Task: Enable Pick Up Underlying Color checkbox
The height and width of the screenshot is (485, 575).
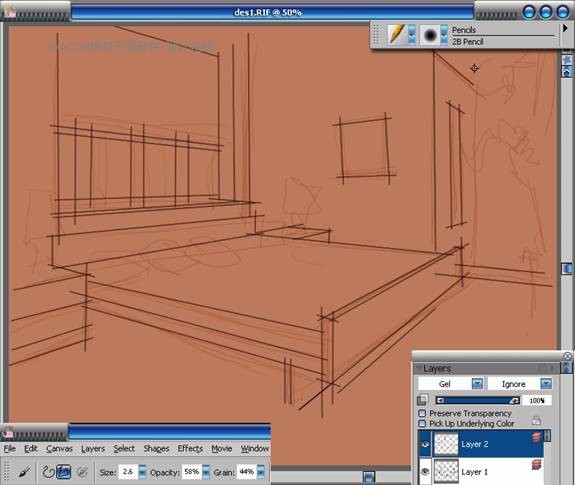Action: pos(422,424)
